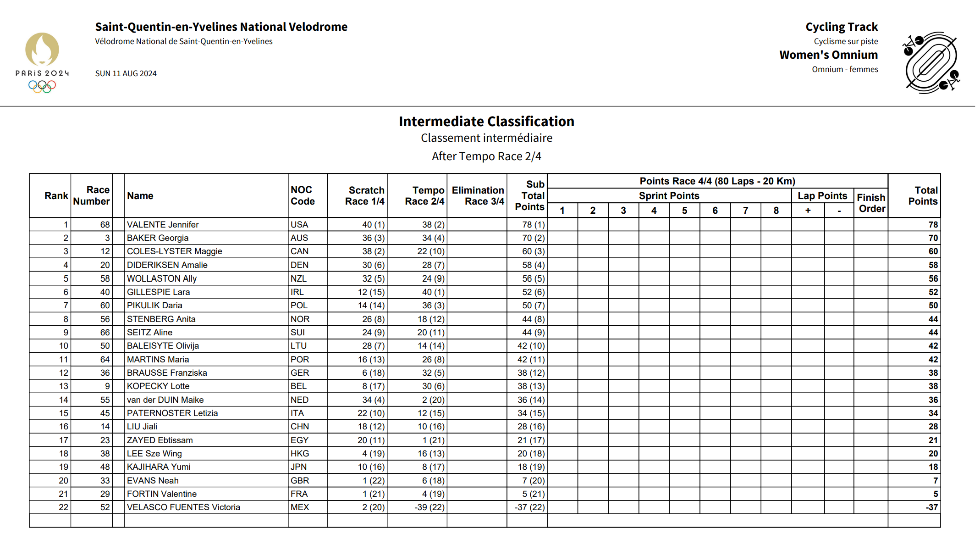Click NOC code 'NZL'
Viewport: 980px width, 556px height.
tap(298, 278)
